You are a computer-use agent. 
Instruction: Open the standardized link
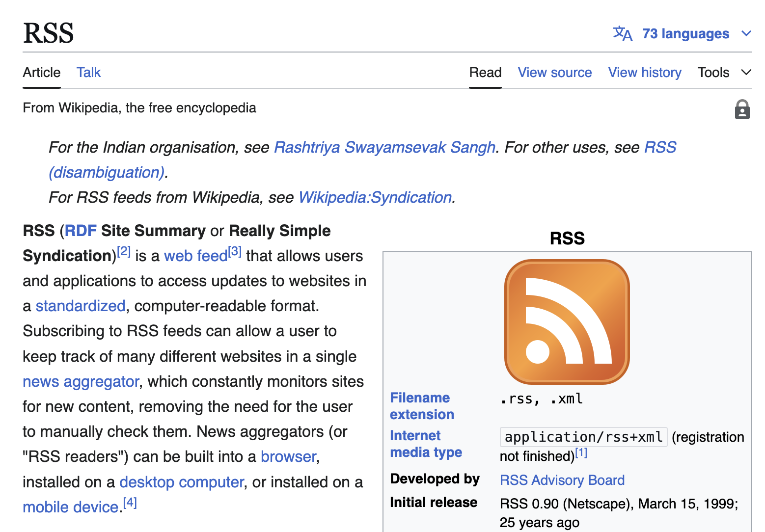81,306
